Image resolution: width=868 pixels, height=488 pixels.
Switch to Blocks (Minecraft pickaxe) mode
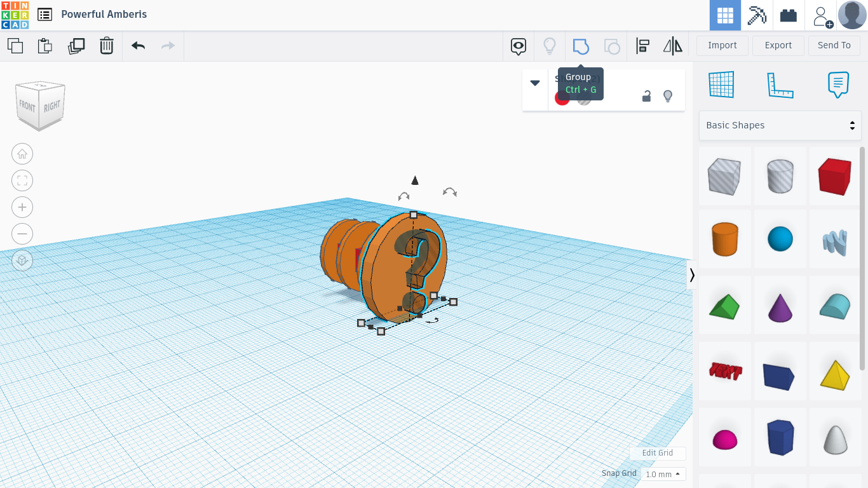coord(757,15)
